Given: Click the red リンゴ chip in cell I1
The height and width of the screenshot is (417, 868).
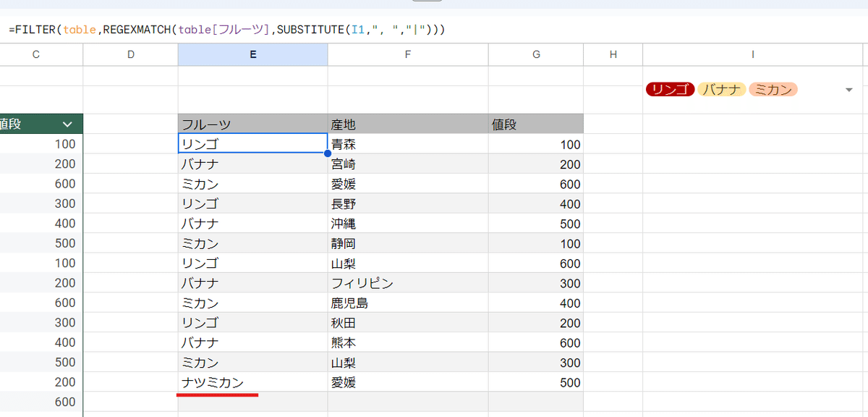Looking at the screenshot, I should pyautogui.click(x=670, y=90).
